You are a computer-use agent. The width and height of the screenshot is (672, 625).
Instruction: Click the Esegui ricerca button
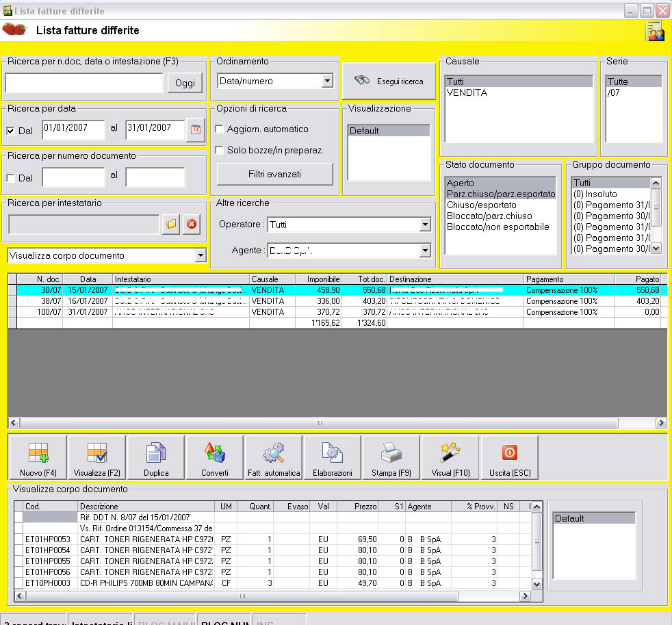tap(389, 81)
